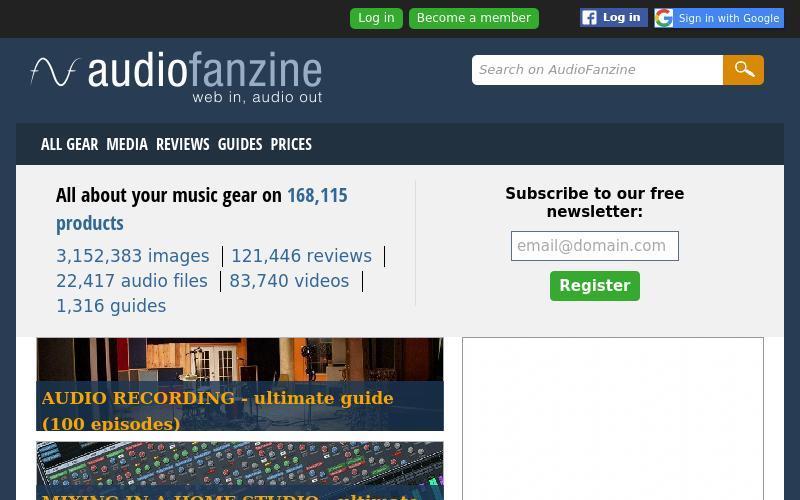Viewport: 800px width, 500px height.
Task: Open the MEDIA menu
Action: (127, 144)
